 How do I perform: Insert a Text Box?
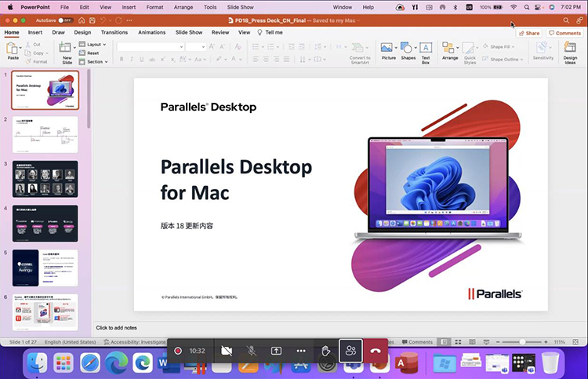point(426,48)
